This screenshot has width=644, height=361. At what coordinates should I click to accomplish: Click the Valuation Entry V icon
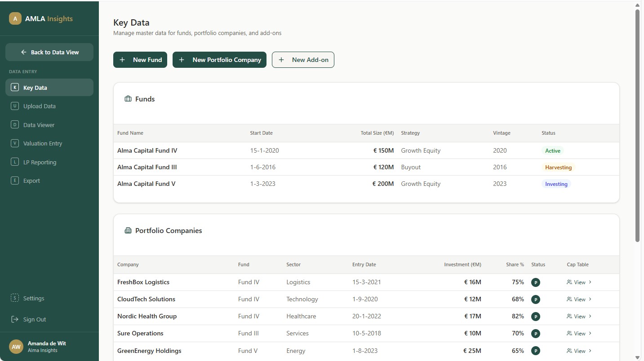tap(15, 143)
